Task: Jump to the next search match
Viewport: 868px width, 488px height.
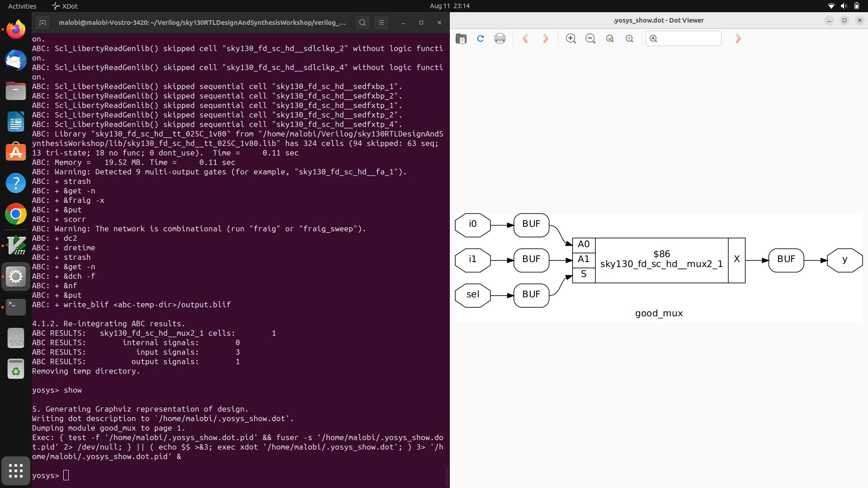Action: tap(738, 38)
